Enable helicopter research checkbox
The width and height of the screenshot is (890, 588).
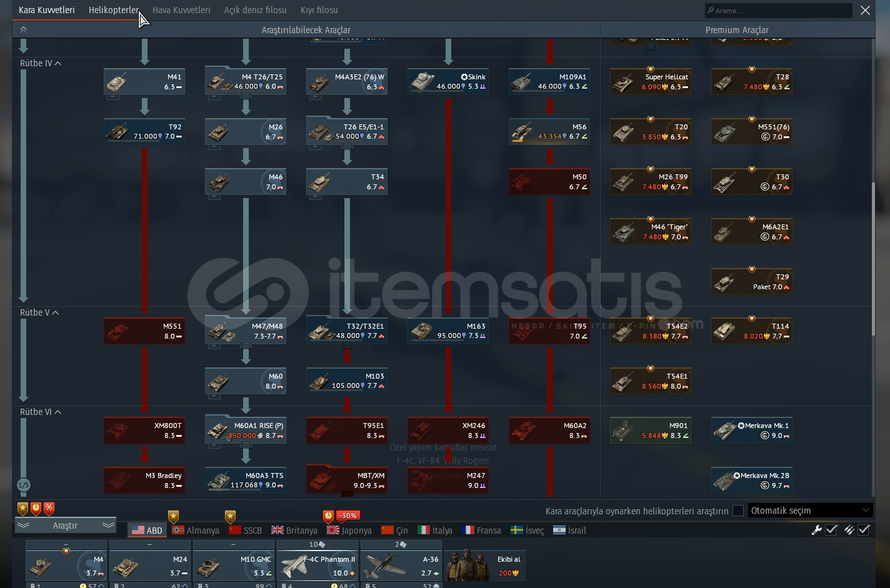pos(738,511)
